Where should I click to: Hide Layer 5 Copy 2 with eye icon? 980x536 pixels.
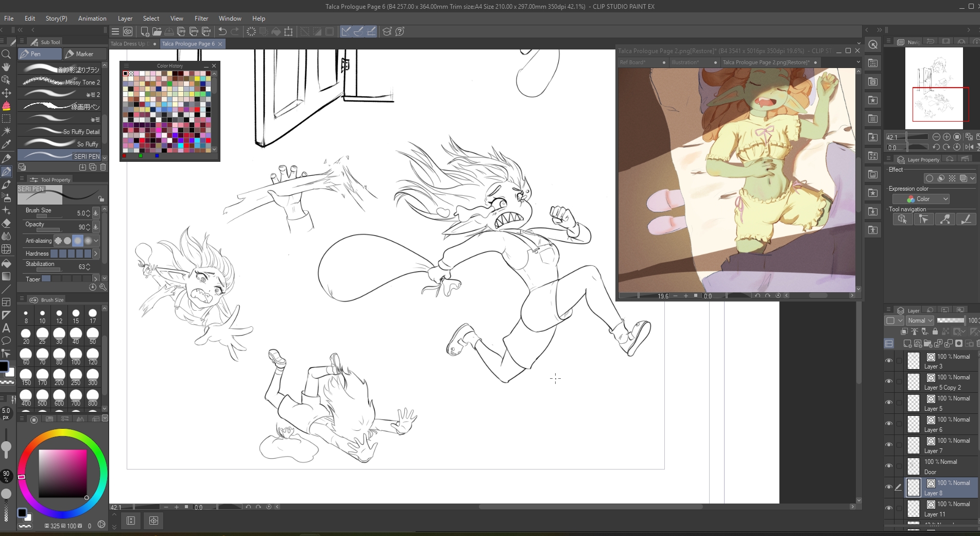(889, 382)
